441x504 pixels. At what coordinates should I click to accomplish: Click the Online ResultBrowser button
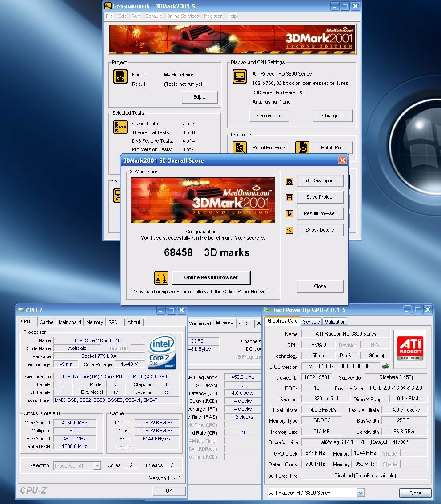(211, 277)
